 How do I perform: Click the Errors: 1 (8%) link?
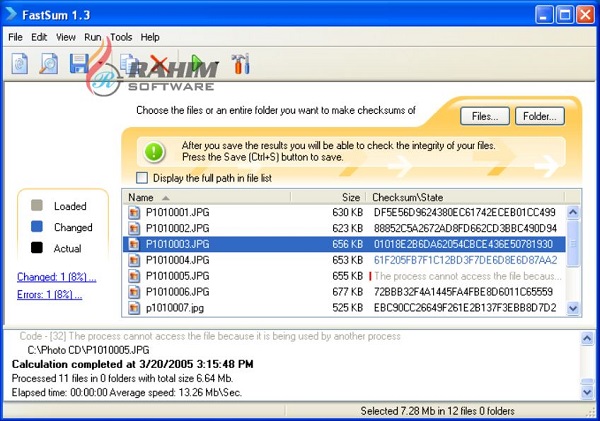point(49,294)
